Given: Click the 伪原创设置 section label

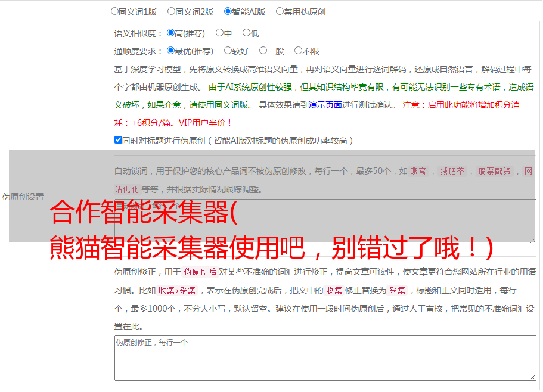Looking at the screenshot, I should (23, 197).
